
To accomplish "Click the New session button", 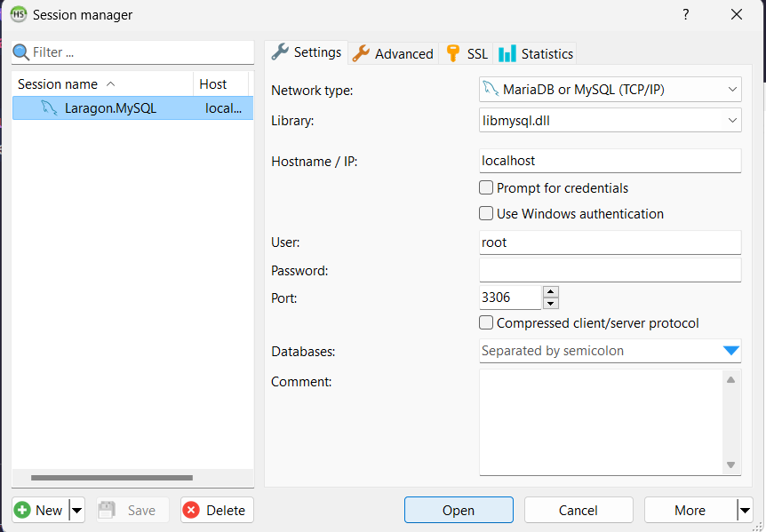I will point(41,510).
